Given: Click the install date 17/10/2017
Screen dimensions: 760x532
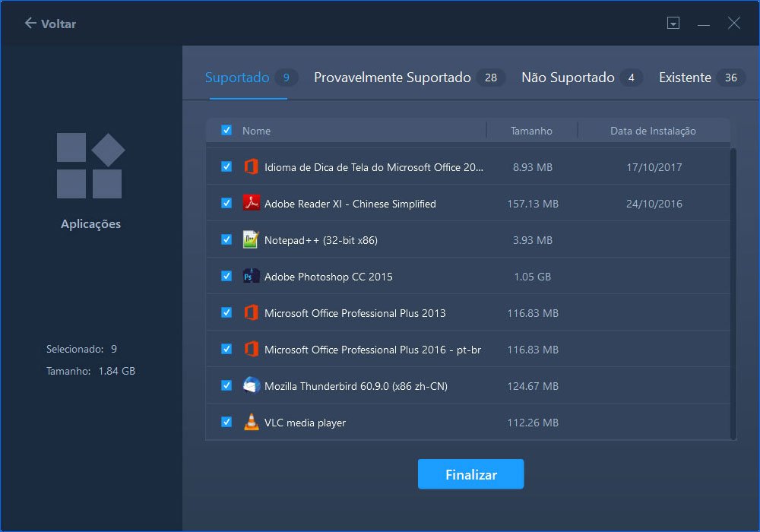Looking at the screenshot, I should tap(654, 167).
